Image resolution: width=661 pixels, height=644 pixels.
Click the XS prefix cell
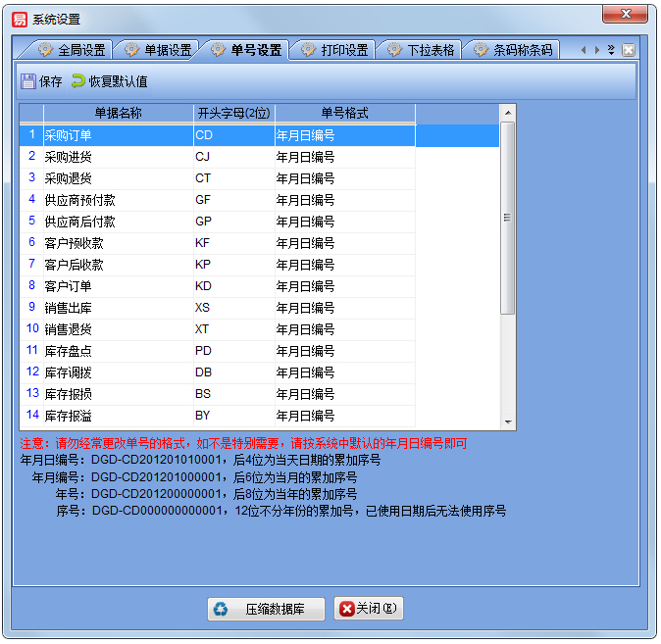[x=234, y=308]
